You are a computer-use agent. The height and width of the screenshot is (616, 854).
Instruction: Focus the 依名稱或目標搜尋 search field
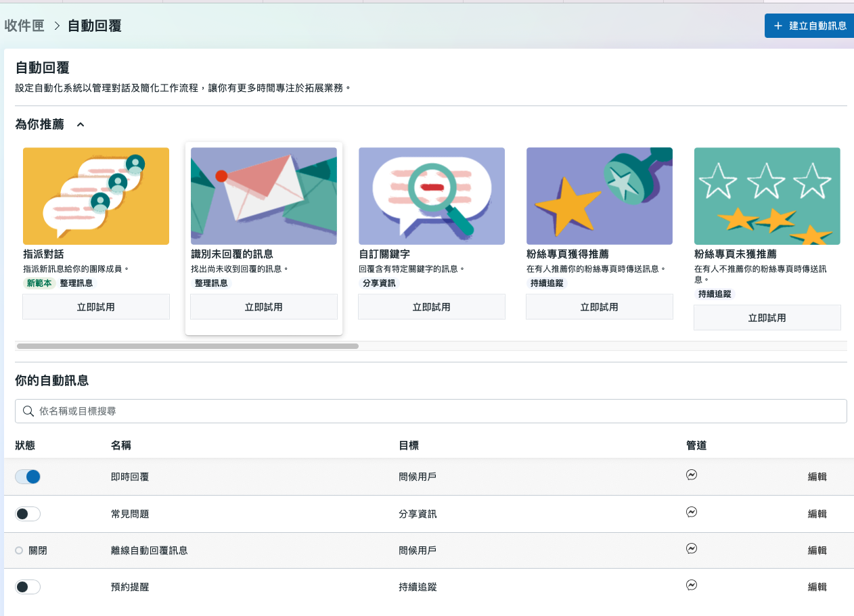[431, 411]
